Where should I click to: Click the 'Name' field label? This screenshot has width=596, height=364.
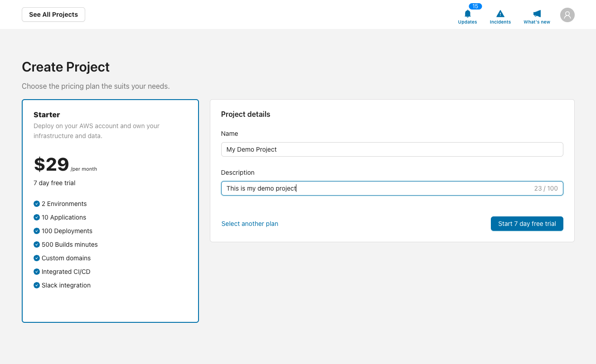(x=229, y=134)
